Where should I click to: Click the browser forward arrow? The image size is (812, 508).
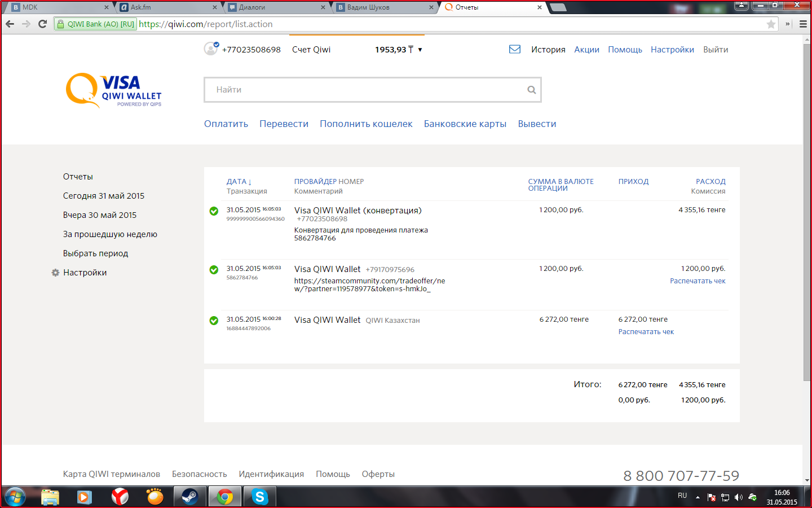(x=26, y=24)
